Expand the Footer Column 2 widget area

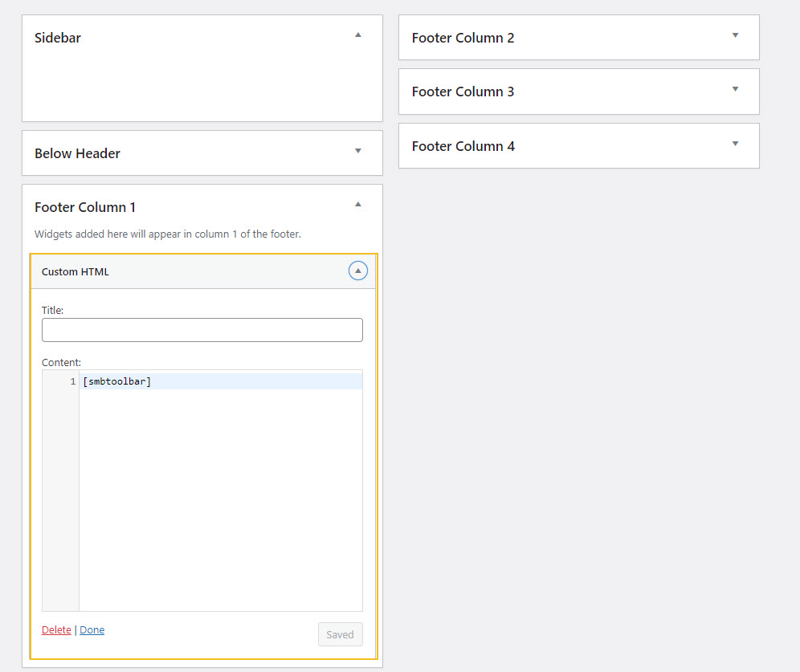click(x=734, y=35)
